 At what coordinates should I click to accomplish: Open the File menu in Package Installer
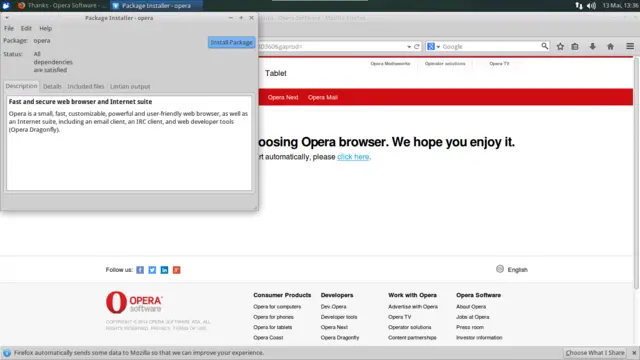pos(9,28)
